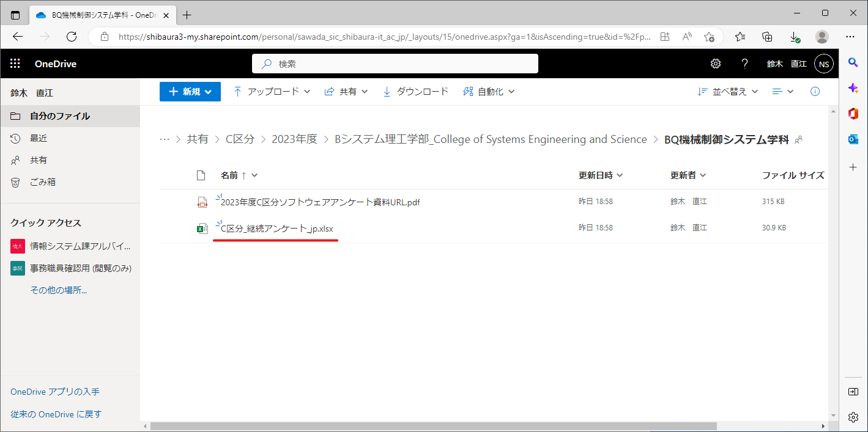The height and width of the screenshot is (432, 868).
Task: Click the shared folder people icon in breadcrumb
Action: coord(798,140)
